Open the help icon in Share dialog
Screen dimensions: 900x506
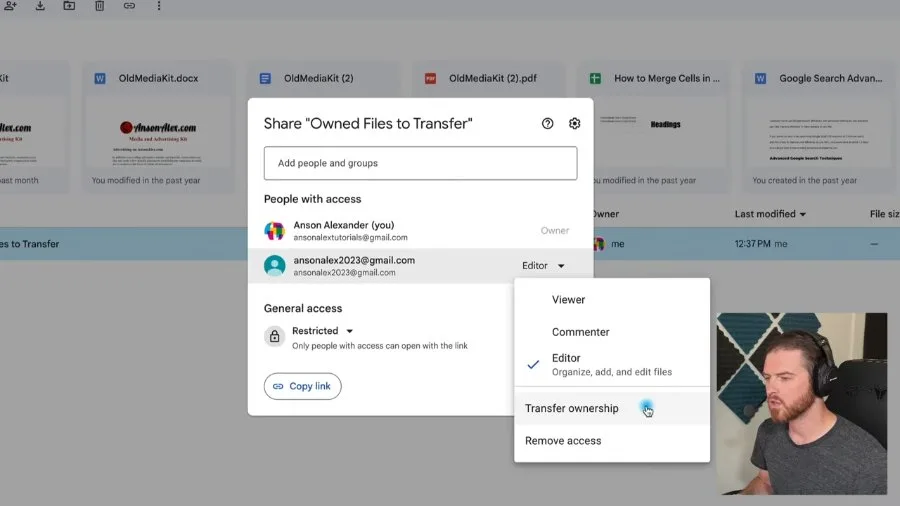pos(548,123)
